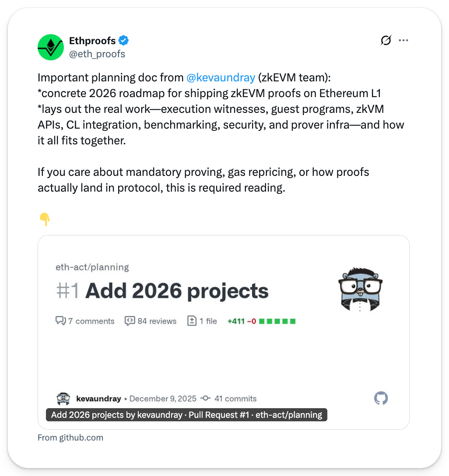449x476 pixels.
Task: Click the blue verified badge next to Ethproofs
Action: coord(123,40)
